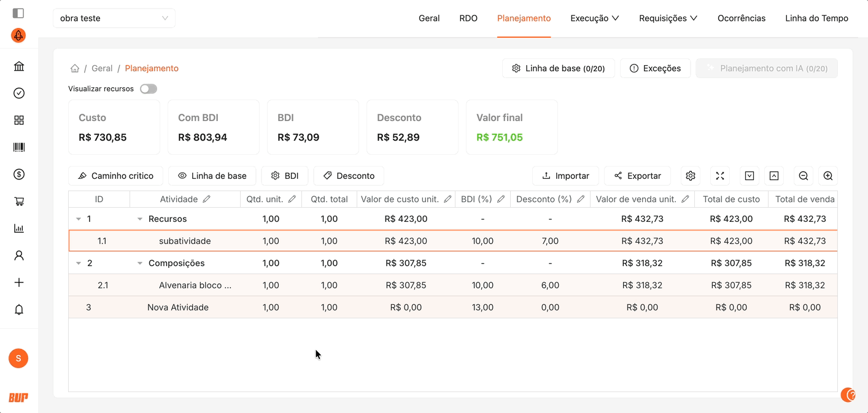Toggle the Visualizar recursos switch
The height and width of the screenshot is (413, 868).
tap(149, 89)
